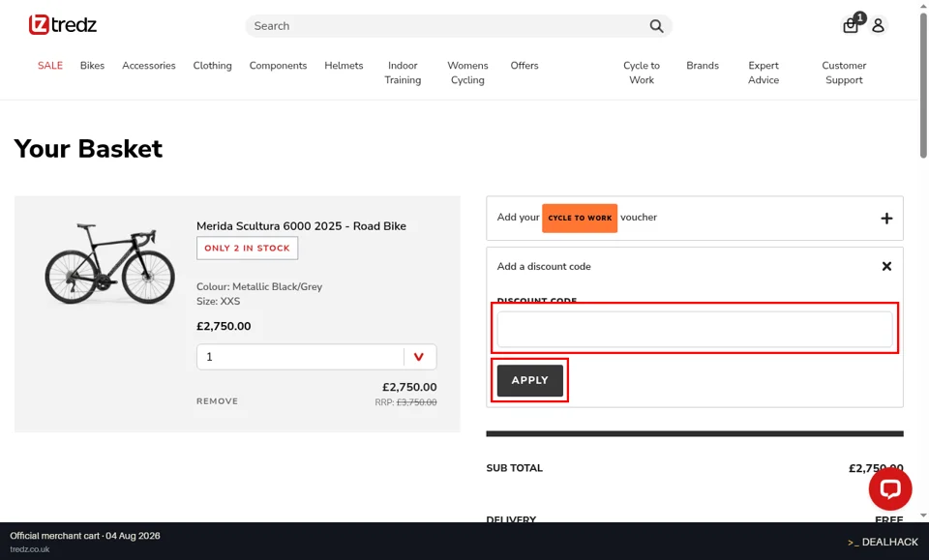
Task: Open the SALE menu
Action: tap(50, 66)
